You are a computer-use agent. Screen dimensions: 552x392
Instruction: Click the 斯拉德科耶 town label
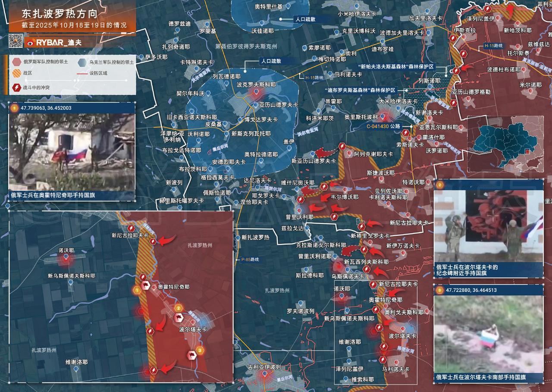(x=310, y=275)
